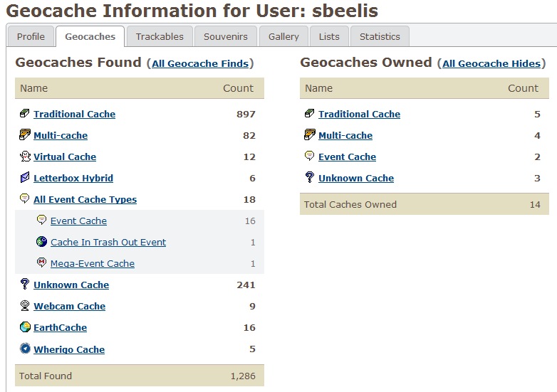This screenshot has width=557, height=392.
Task: Open Multi-cache link under Geocaches Found
Action: [61, 135]
